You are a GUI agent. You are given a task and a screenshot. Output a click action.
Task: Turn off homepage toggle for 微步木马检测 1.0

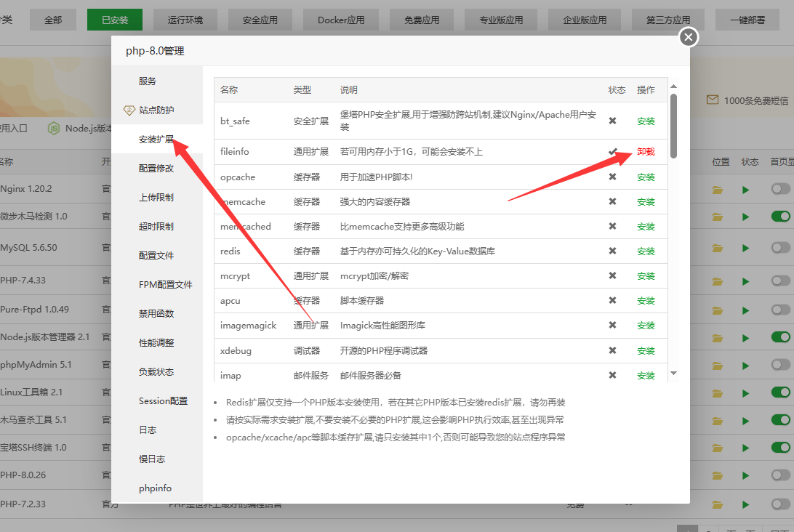[x=780, y=216]
